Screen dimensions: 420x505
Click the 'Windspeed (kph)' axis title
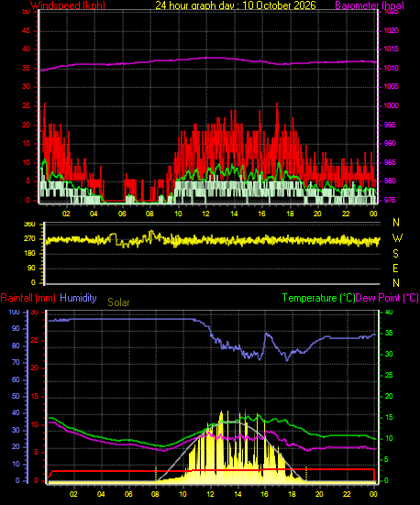68,5
